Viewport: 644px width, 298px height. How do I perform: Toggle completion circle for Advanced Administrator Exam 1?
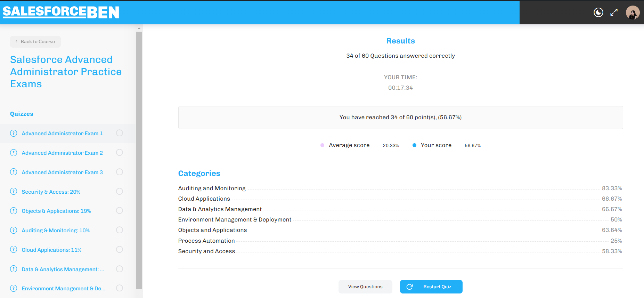pos(120,133)
